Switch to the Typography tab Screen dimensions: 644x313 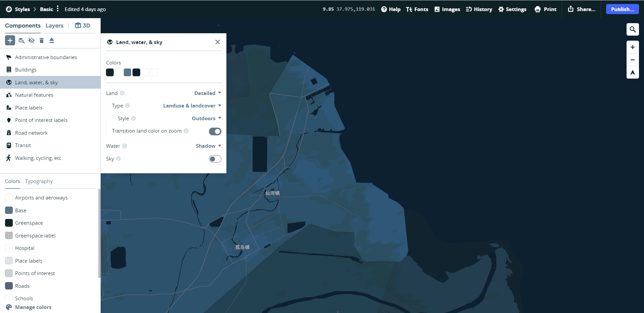[39, 181]
